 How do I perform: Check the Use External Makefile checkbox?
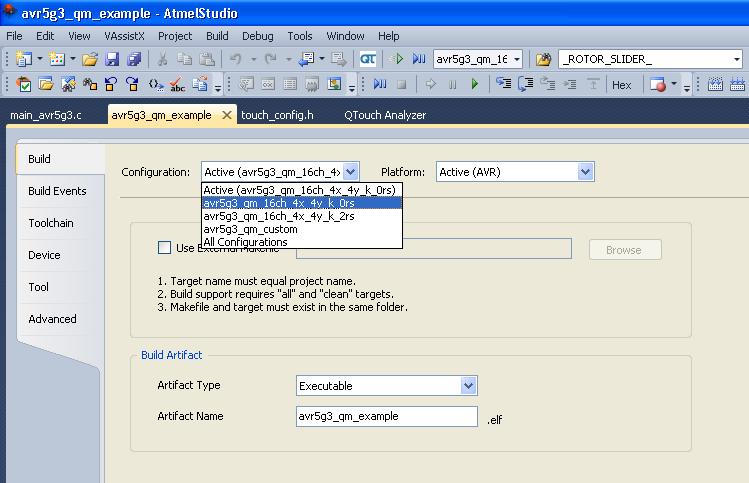pos(164,247)
